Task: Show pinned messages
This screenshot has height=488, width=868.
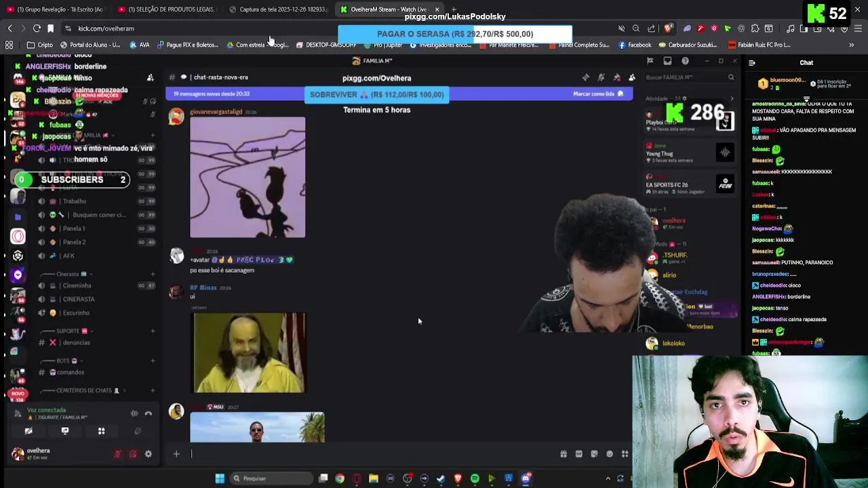Action: pos(616,77)
